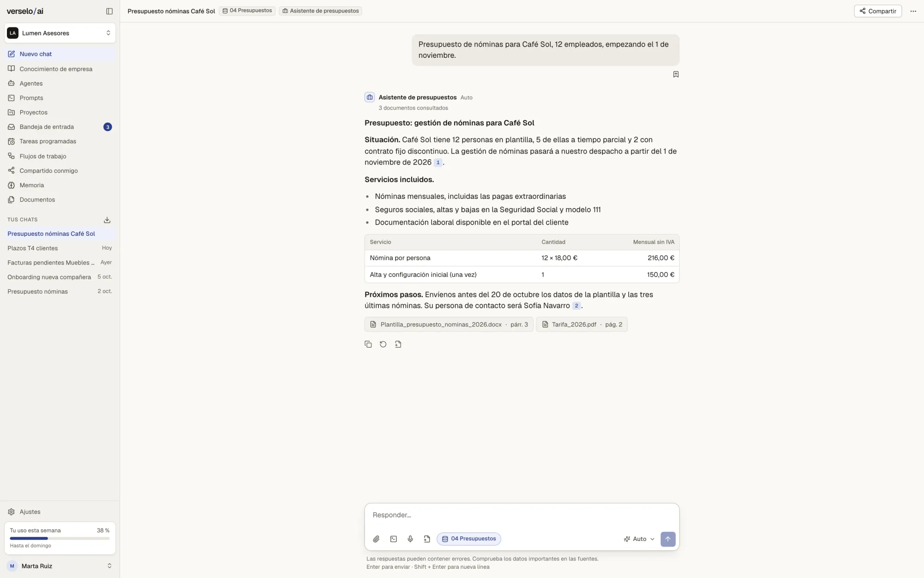Click citation marker 2 after Sofía Navarro
This screenshot has height=578, width=924.
click(576, 306)
